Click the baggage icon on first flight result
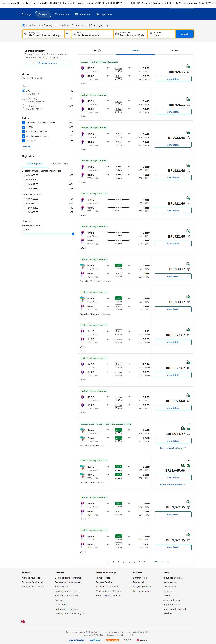 click(188, 66)
